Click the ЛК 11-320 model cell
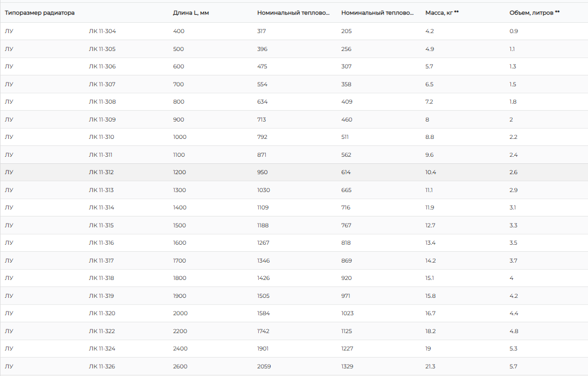 click(103, 314)
